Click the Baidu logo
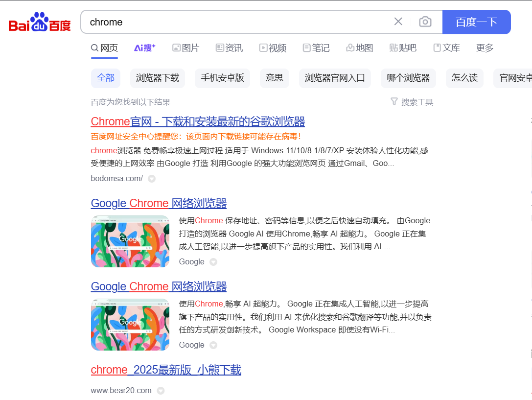Screen dimensions: 532x400 coord(39,22)
